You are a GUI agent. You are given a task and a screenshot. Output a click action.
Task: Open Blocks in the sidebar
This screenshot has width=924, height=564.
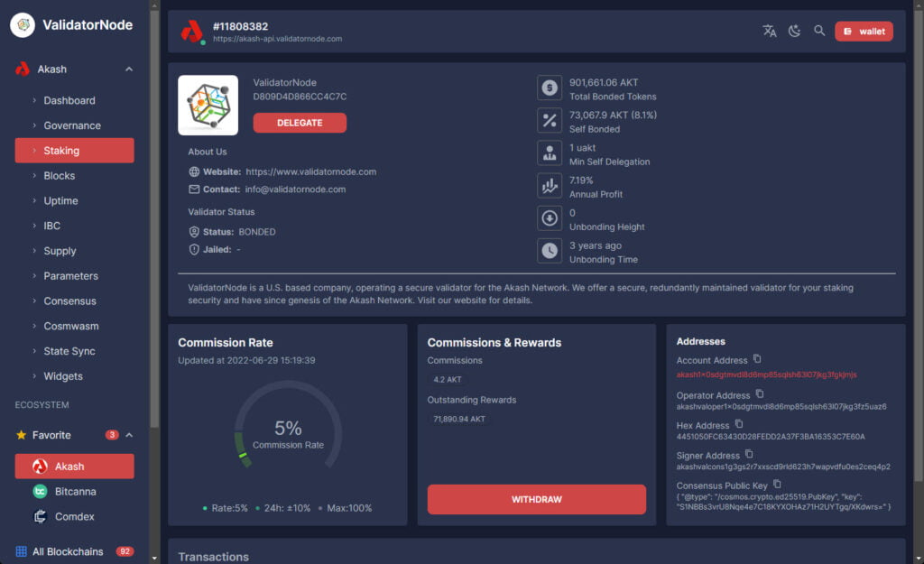(74, 176)
